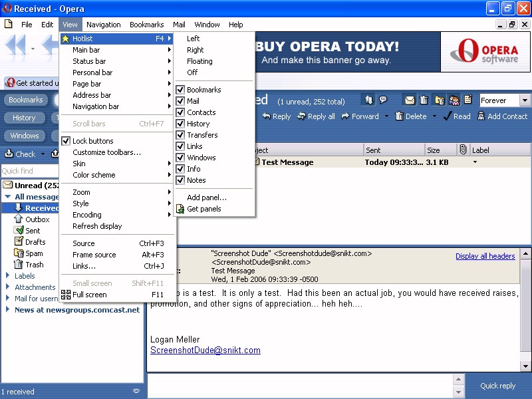Image resolution: width=532 pixels, height=399 pixels.
Task: Click the Full screen icon in View menu
Action: pyautogui.click(x=66, y=295)
